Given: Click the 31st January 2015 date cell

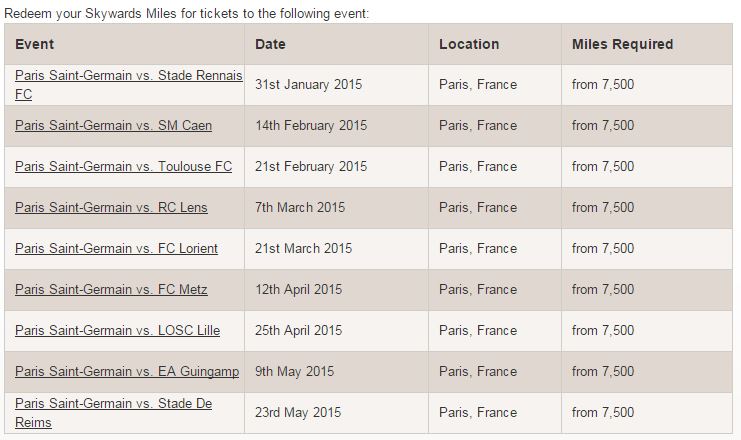Looking at the screenshot, I should (310, 85).
